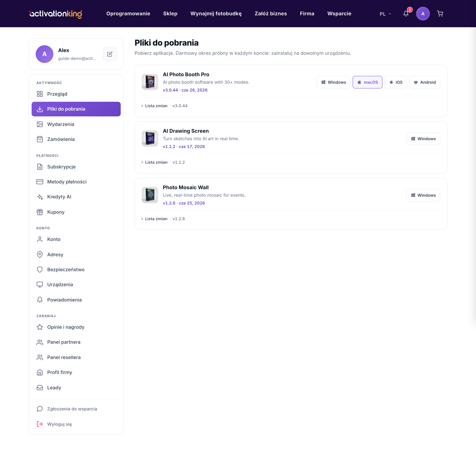Go to Wynajmij fotobudkę
The height and width of the screenshot is (455, 476).
tap(216, 14)
